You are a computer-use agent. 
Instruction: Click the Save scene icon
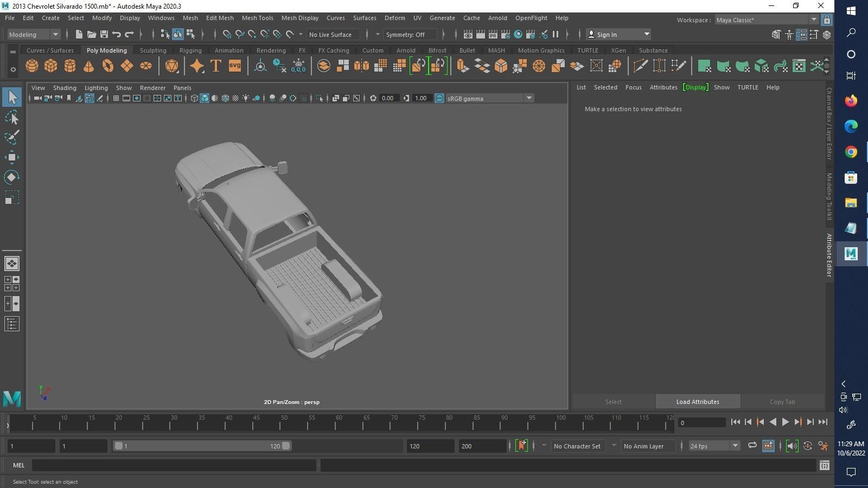(104, 34)
